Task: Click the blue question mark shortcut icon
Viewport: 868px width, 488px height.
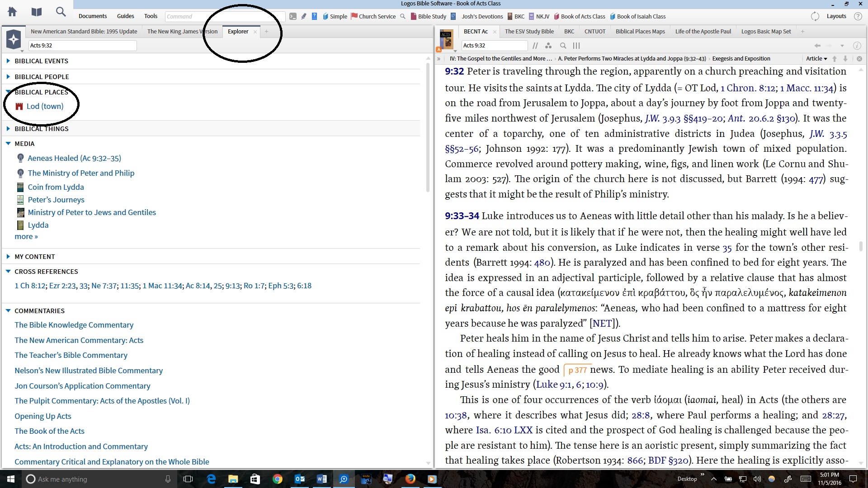Action: pos(314,17)
